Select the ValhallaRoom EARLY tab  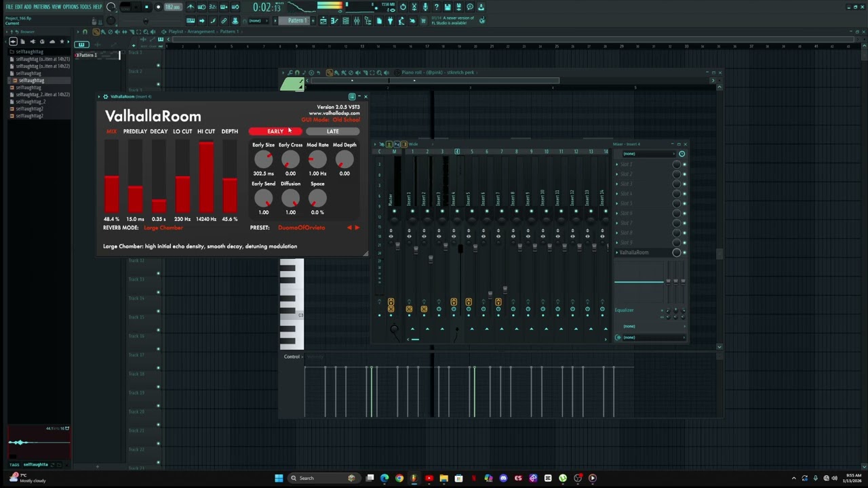(x=275, y=131)
